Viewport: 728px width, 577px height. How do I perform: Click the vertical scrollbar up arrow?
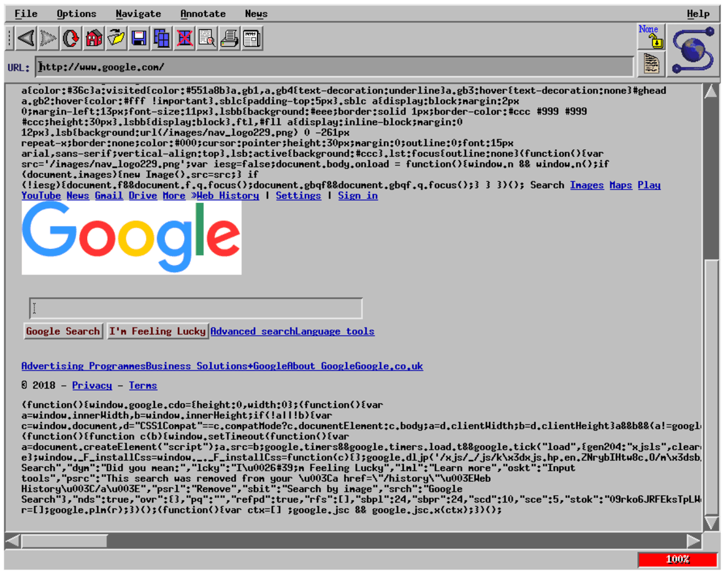tap(711, 91)
